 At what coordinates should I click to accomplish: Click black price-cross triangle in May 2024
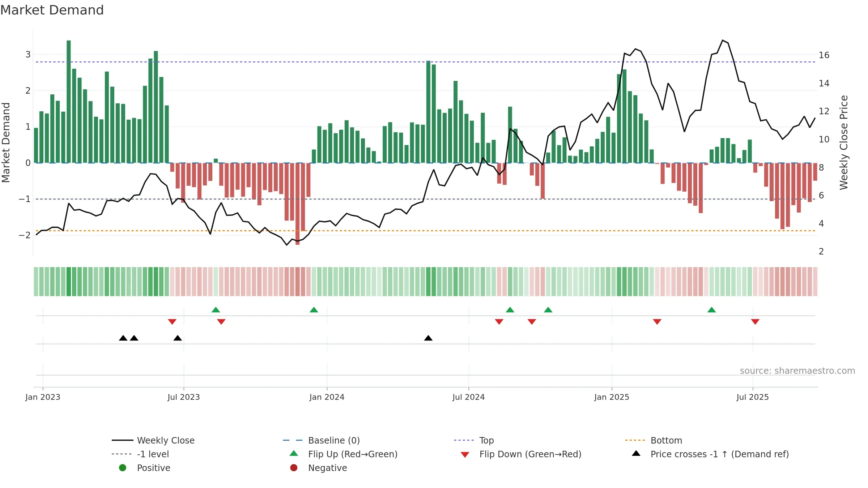click(428, 338)
